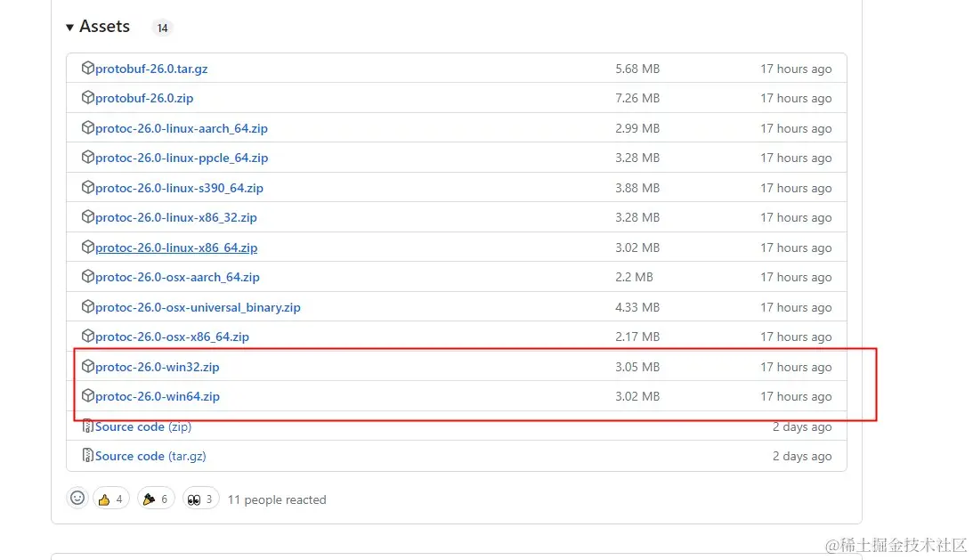Click the package icon beside protoc-26.0-osx-aarch_64.zip
The image size is (973, 560).
[88, 276]
